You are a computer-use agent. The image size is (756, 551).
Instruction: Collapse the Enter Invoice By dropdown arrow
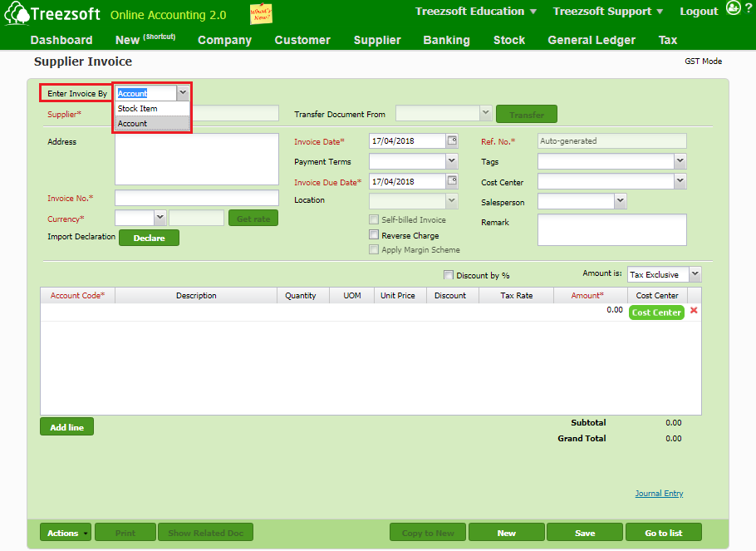coord(183,92)
